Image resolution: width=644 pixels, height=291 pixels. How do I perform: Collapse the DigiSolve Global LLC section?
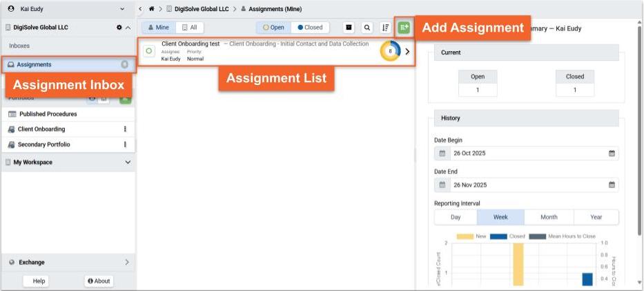pos(128,28)
